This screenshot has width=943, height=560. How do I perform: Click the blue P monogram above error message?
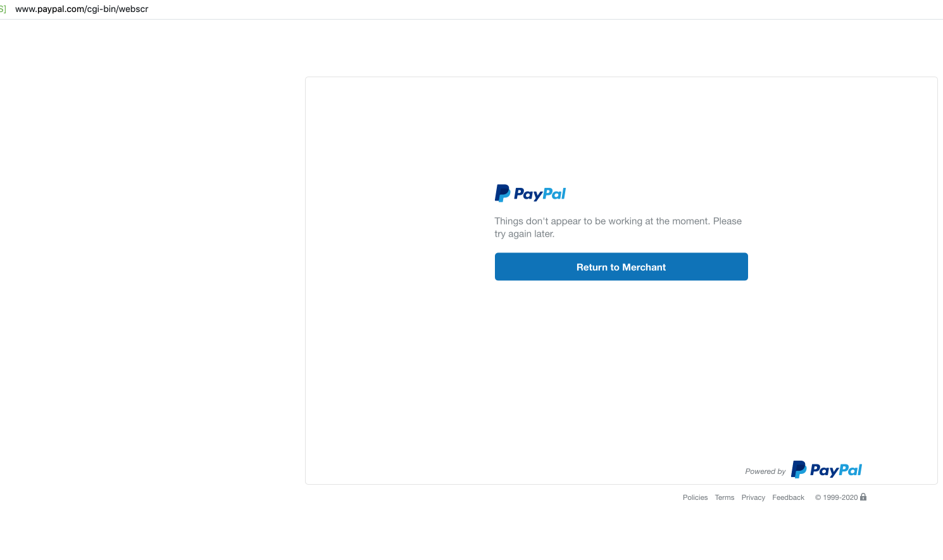pos(503,193)
